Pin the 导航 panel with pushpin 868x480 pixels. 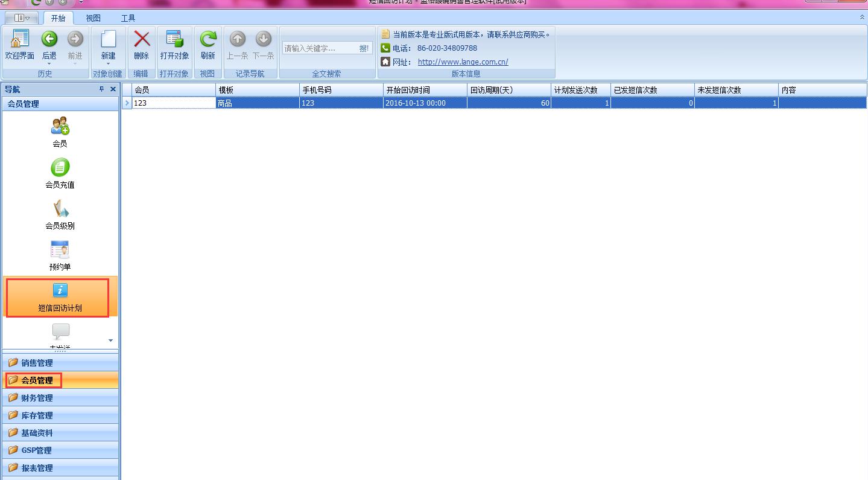(x=101, y=89)
